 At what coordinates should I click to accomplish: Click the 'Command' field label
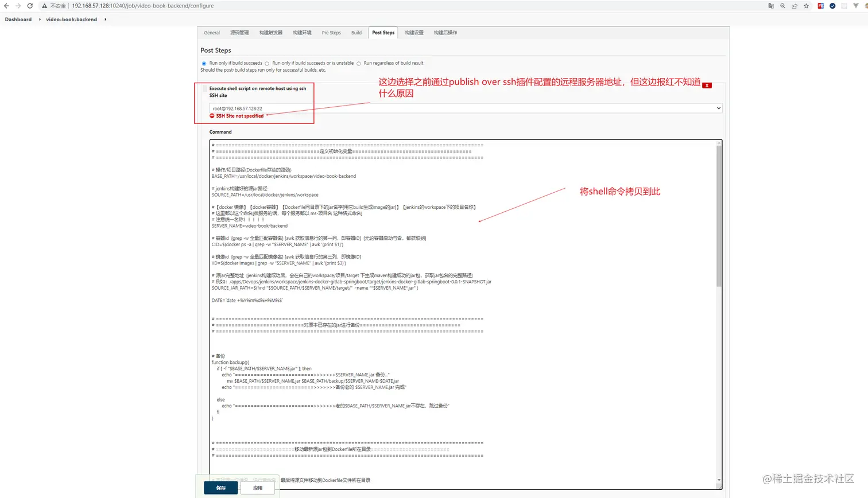tap(220, 132)
